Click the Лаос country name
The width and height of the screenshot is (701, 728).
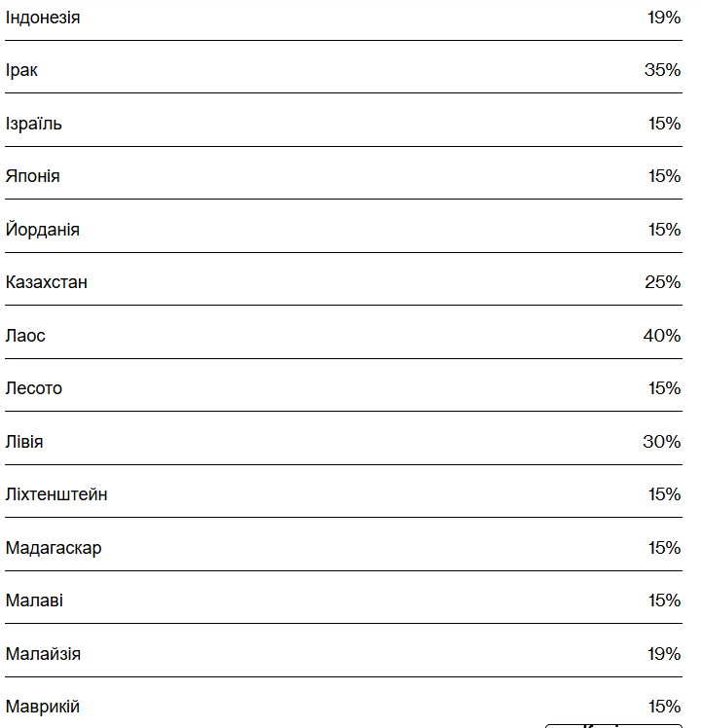pos(25,336)
